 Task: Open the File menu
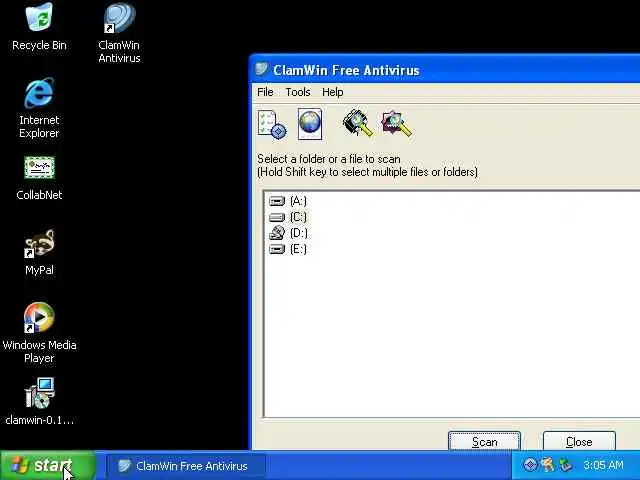point(265,92)
